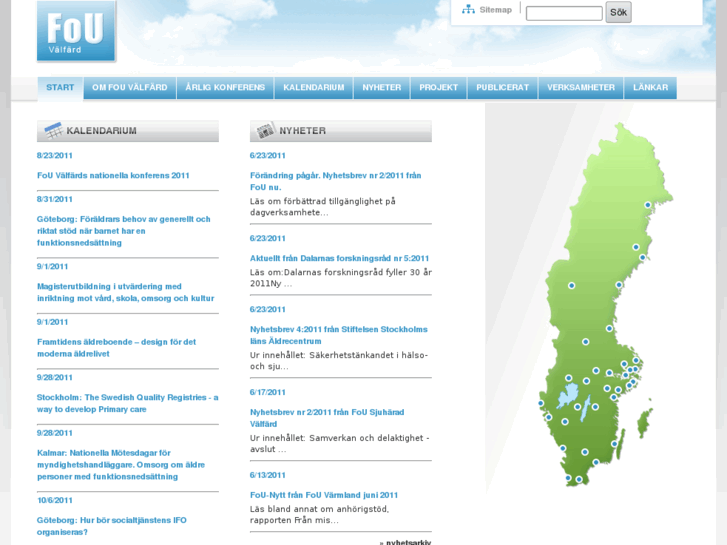Open Framtidens äldreboende link
The height and width of the screenshot is (545, 727).
click(x=116, y=347)
